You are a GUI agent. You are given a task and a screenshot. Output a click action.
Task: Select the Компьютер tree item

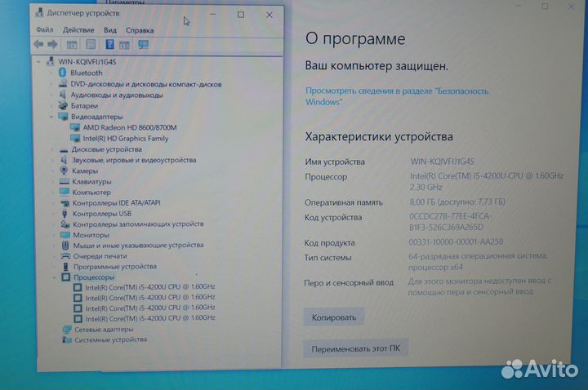pyautogui.click(x=91, y=193)
